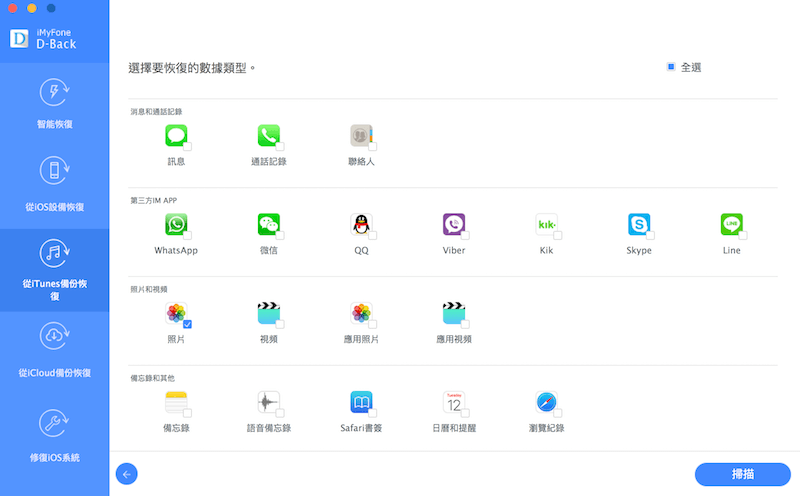The width and height of the screenshot is (800, 496).
Task: Go back with the arrow button
Action: pyautogui.click(x=127, y=474)
